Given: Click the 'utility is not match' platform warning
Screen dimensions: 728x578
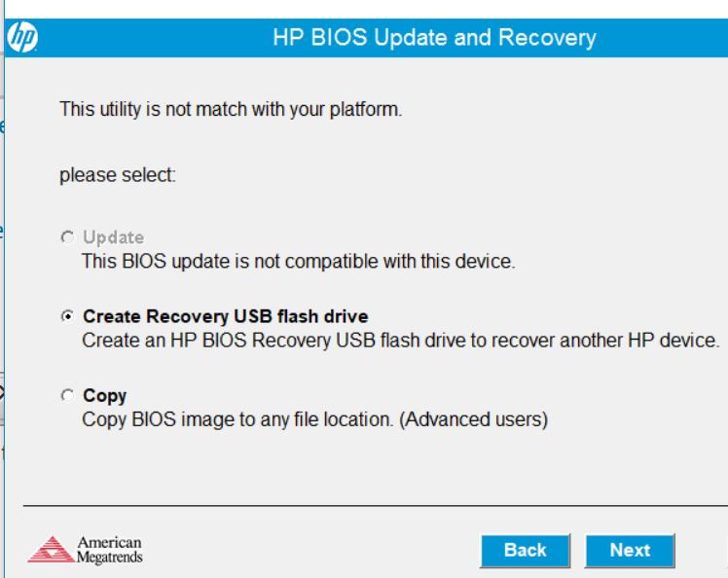Looking at the screenshot, I should pos(231,110).
